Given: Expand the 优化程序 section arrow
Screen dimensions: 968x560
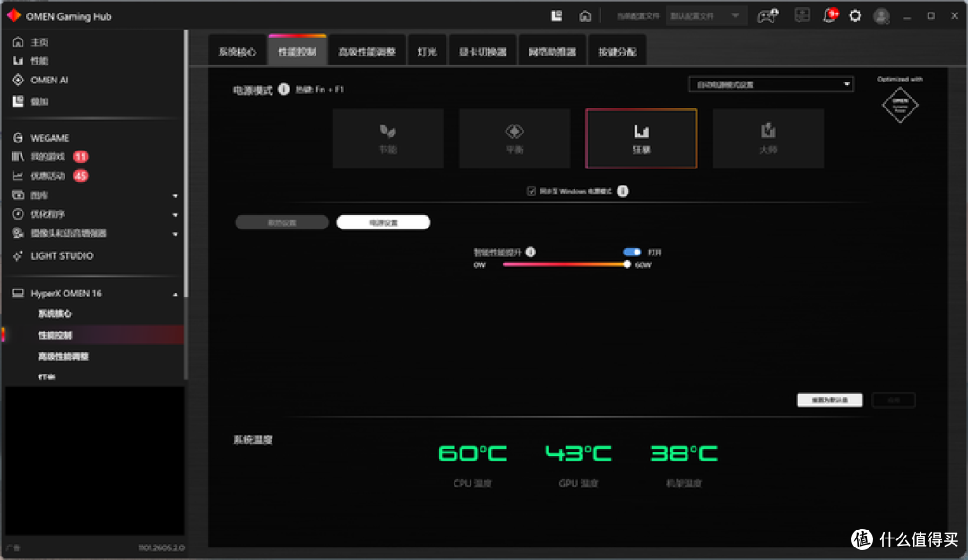Looking at the screenshot, I should (x=176, y=215).
